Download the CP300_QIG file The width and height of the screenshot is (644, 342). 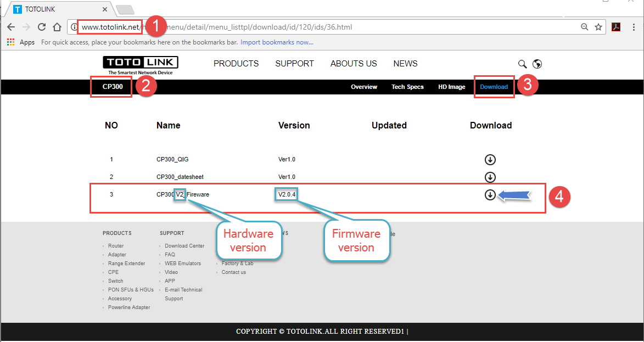point(490,159)
